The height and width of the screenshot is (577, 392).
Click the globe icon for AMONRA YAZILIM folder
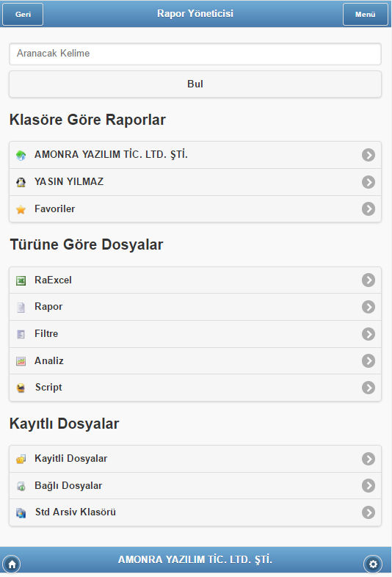click(21, 156)
